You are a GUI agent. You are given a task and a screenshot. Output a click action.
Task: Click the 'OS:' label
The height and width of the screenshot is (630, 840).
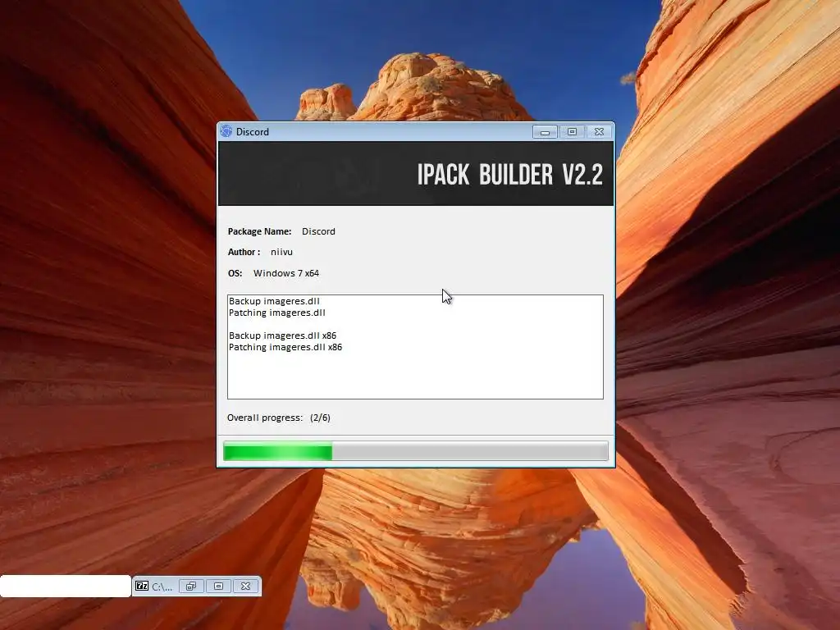tap(235, 273)
